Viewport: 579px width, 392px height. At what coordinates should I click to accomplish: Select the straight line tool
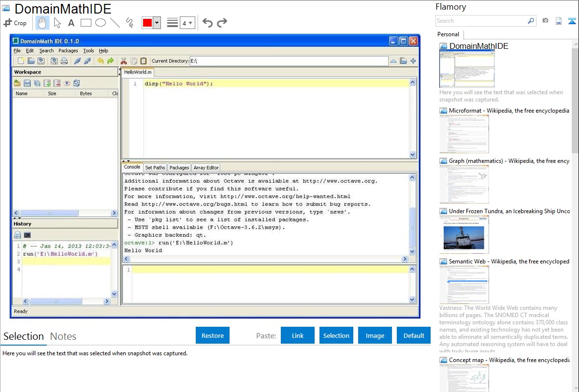[115, 23]
